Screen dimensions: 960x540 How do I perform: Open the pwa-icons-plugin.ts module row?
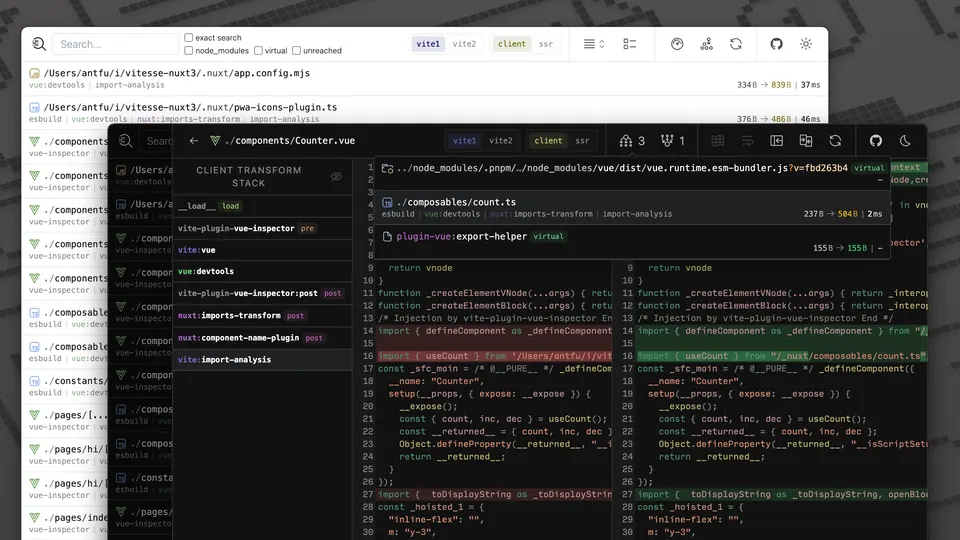424,113
